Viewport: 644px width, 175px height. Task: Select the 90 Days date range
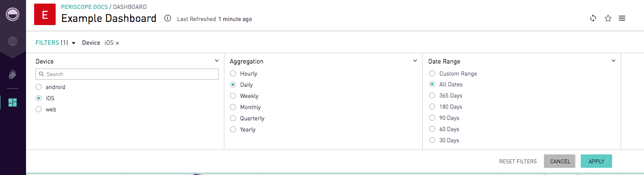click(x=432, y=118)
